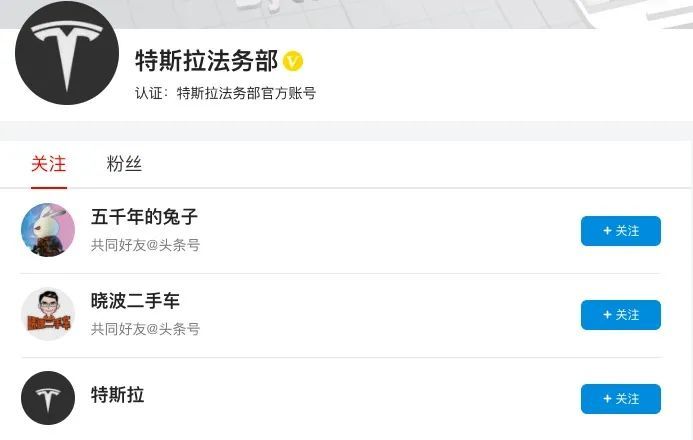Click the 特斯拉法务部 profile title

[x=206, y=61]
